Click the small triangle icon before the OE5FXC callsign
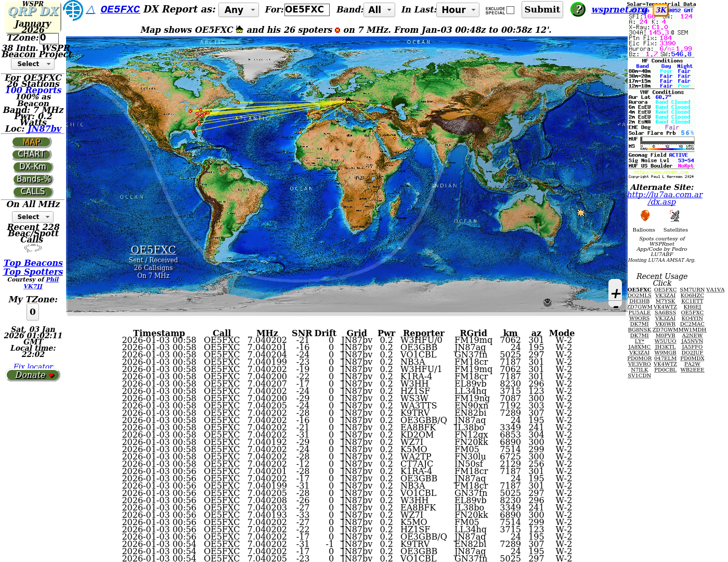 coord(90,10)
